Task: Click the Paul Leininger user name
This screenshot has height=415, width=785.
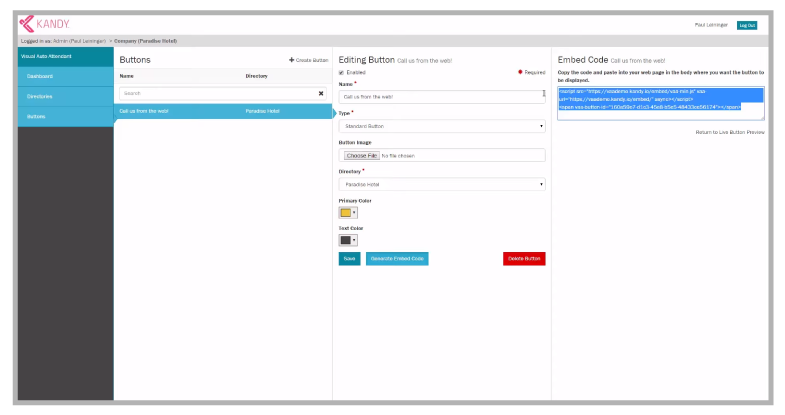Action: [711, 25]
